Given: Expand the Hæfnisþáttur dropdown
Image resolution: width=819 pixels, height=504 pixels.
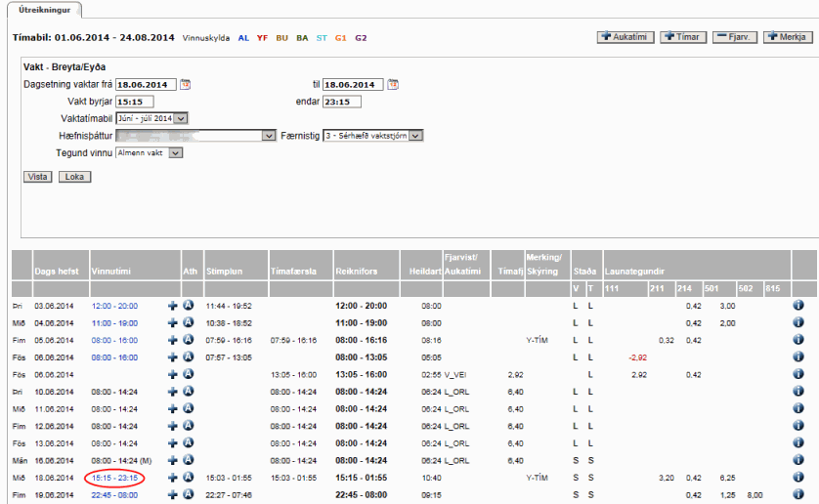Looking at the screenshot, I should pyautogui.click(x=195, y=136).
